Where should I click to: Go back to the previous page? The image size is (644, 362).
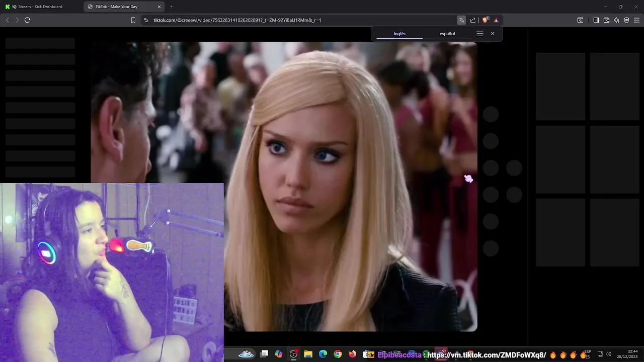(x=7, y=20)
